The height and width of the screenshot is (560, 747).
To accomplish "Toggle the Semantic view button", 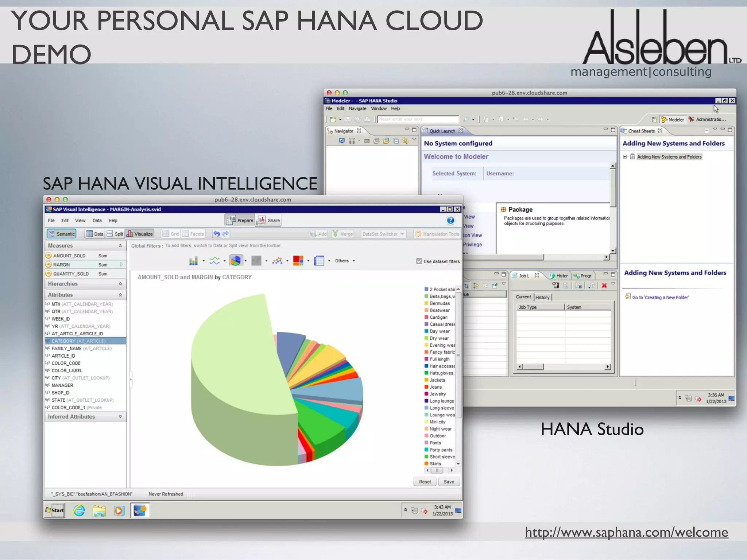I will (x=61, y=234).
